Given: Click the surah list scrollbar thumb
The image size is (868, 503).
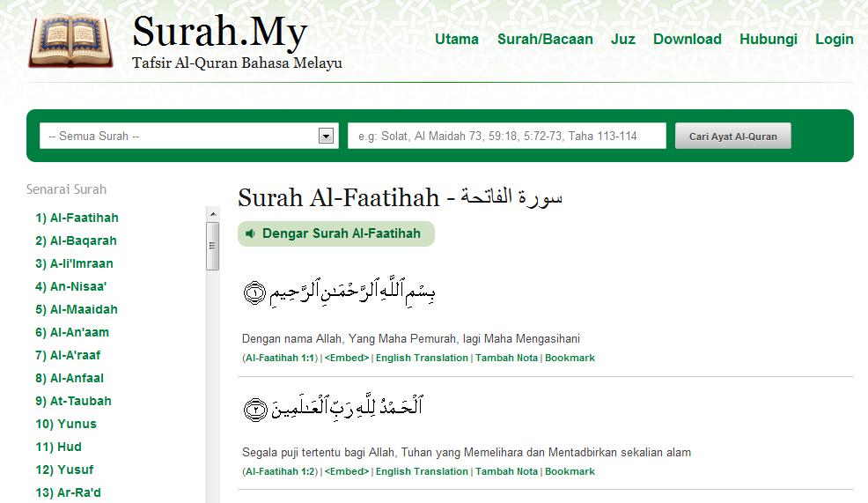Looking at the screenshot, I should pyautogui.click(x=212, y=246).
